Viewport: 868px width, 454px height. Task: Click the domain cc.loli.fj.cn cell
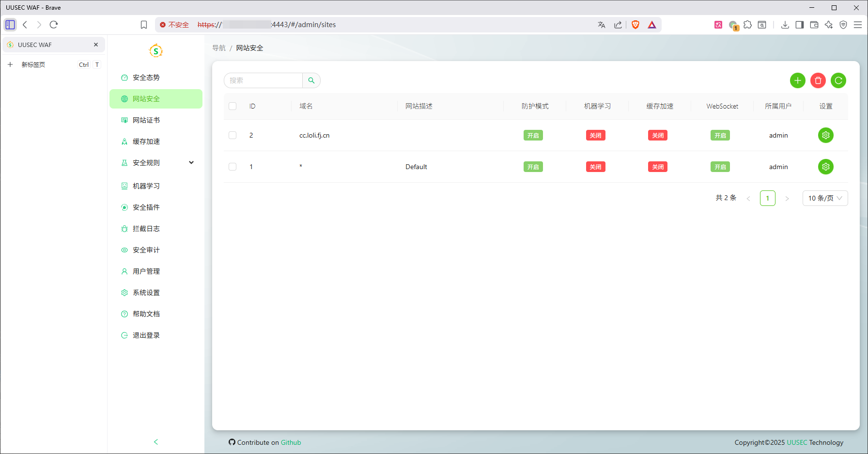point(314,135)
